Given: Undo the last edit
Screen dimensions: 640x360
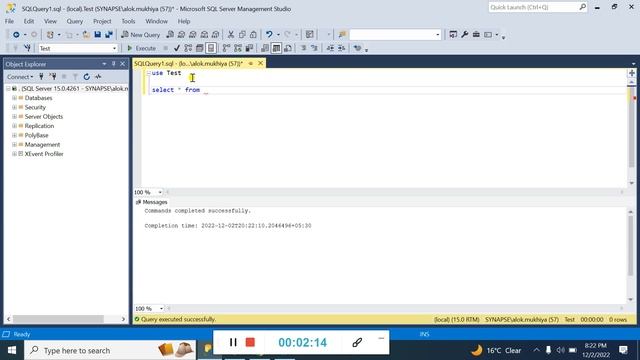Looking at the screenshot, I should point(269,35).
